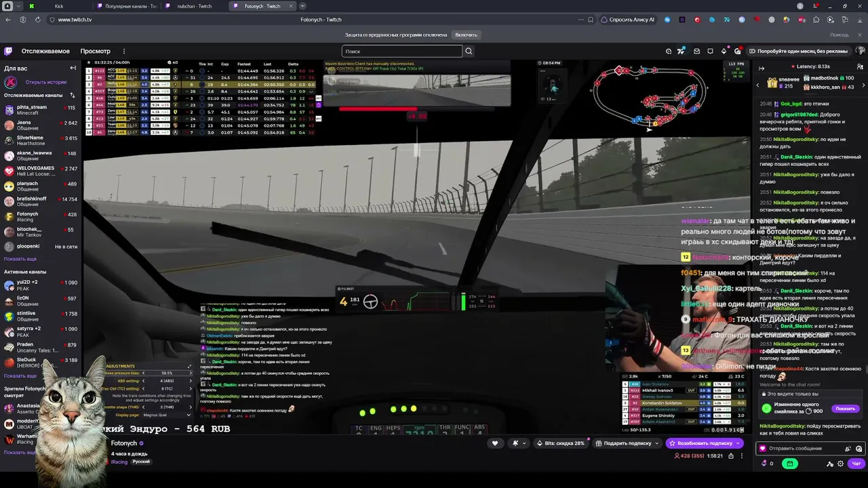Click the heart follow button under stream
868x488 pixels.
[494, 443]
